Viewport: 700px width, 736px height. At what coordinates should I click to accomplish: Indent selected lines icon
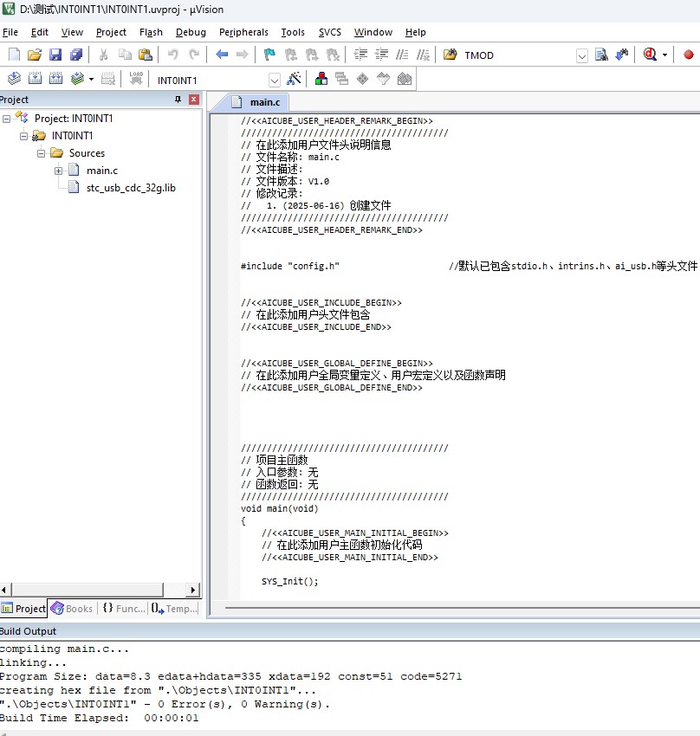click(x=360, y=55)
